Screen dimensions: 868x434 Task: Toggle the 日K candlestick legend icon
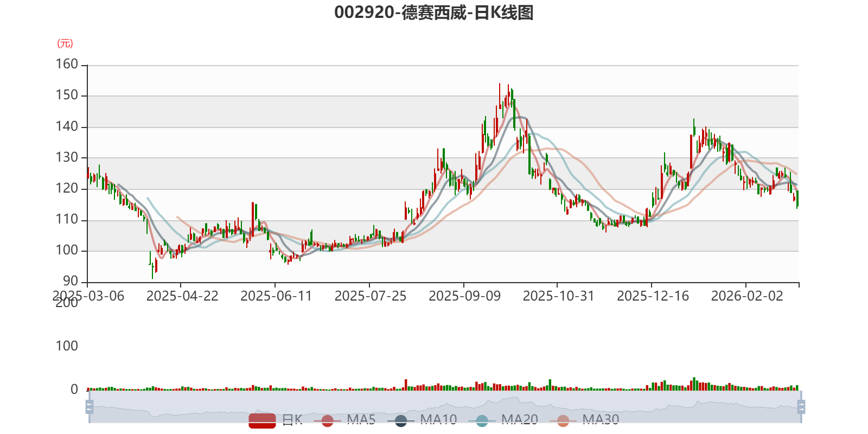pos(263,420)
